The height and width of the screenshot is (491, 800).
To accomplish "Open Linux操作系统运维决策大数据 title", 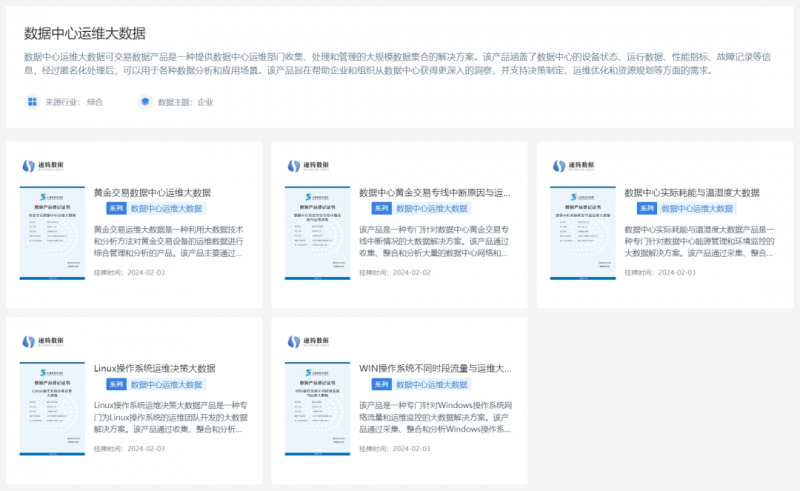I will pyautogui.click(x=154, y=368).
